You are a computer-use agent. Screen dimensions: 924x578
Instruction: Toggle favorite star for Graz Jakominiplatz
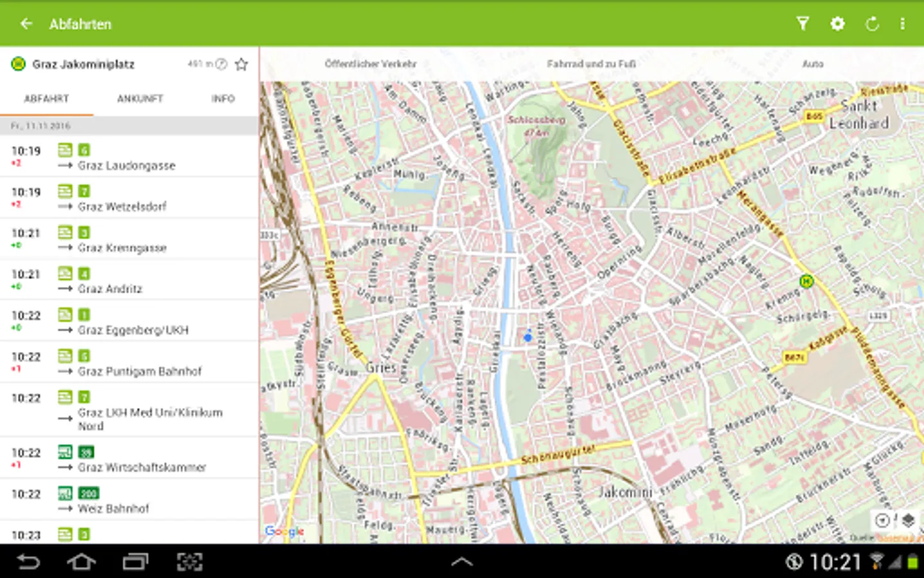[241, 64]
